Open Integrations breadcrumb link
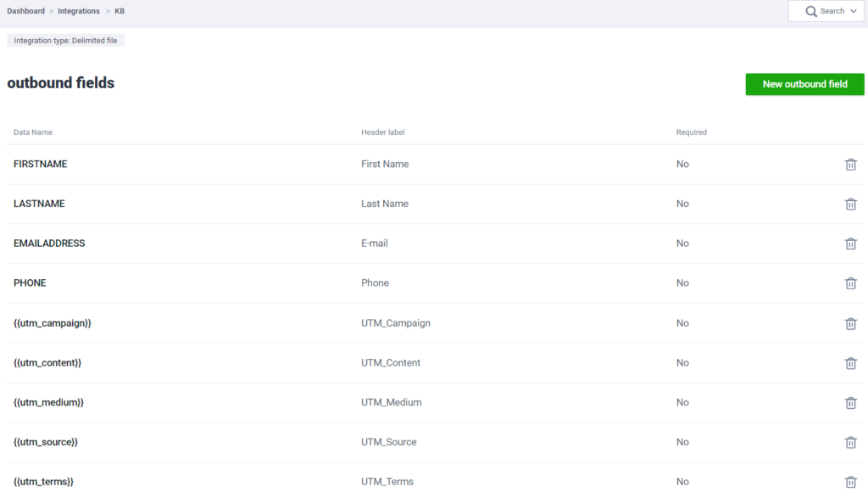Viewport: 868px width, 498px height. pos(79,11)
